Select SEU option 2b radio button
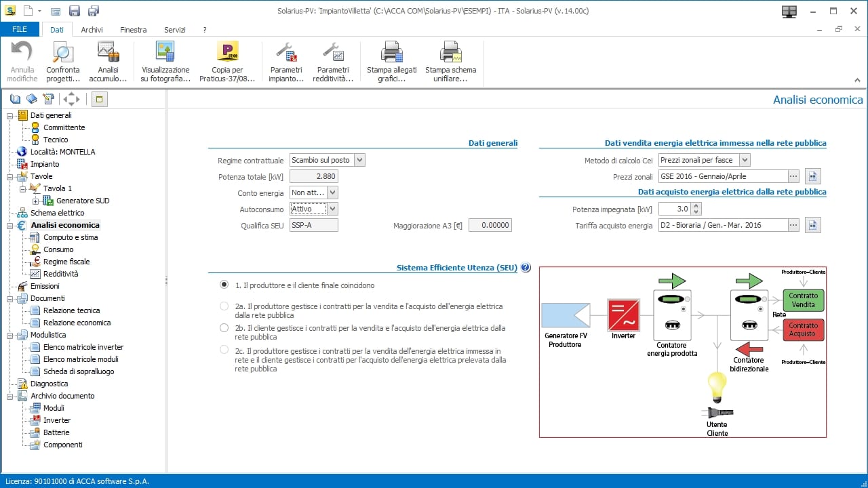This screenshot has width=868, height=488. pyautogui.click(x=224, y=328)
